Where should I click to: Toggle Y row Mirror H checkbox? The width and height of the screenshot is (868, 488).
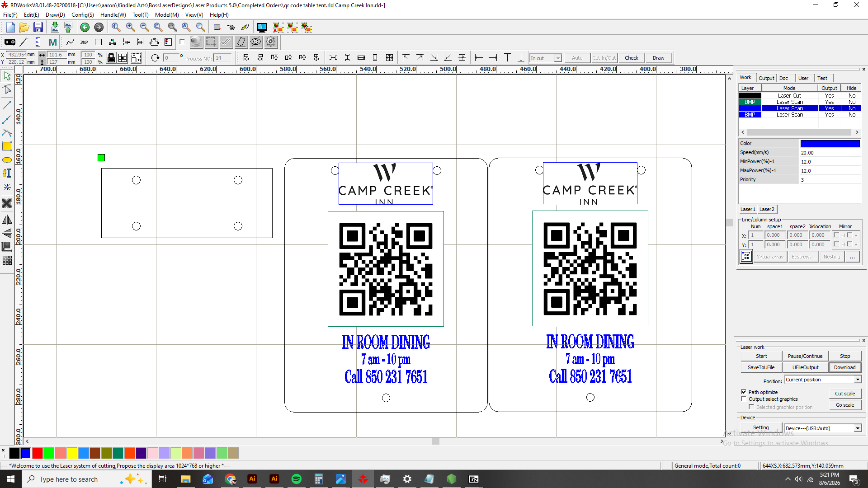pyautogui.click(x=836, y=244)
